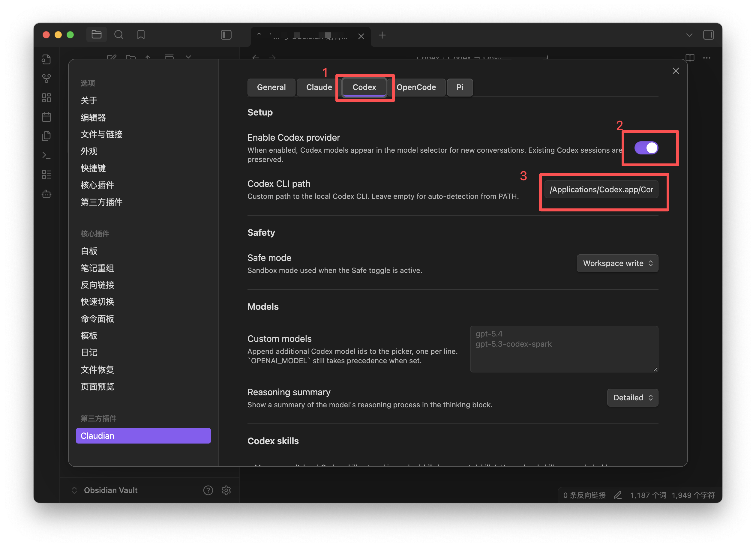
Task: Open canvas ribbon icon
Action: click(46, 97)
